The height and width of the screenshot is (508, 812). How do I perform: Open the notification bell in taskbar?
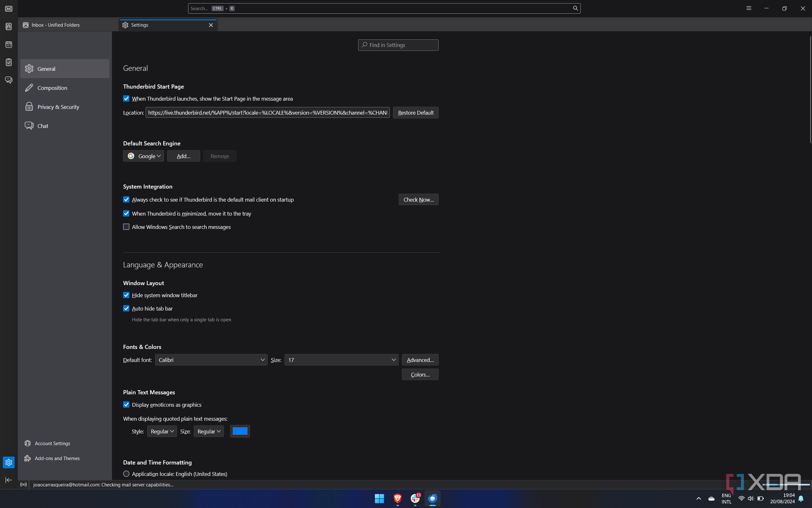click(801, 498)
